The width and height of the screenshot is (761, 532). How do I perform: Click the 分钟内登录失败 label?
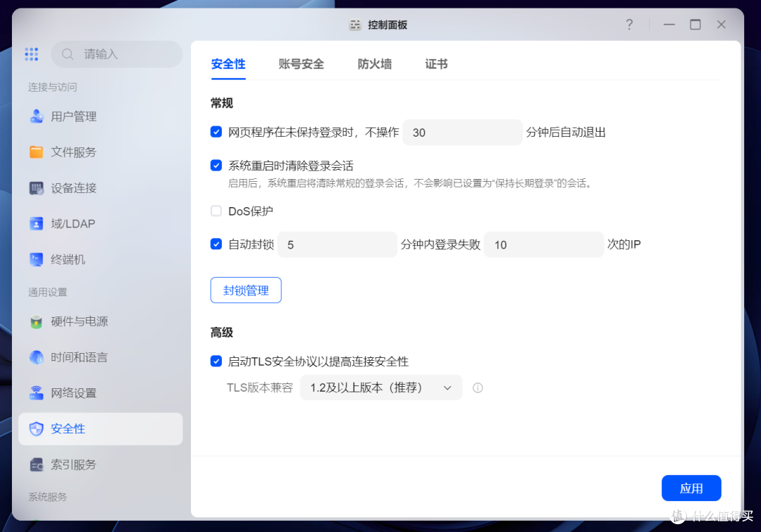440,245
